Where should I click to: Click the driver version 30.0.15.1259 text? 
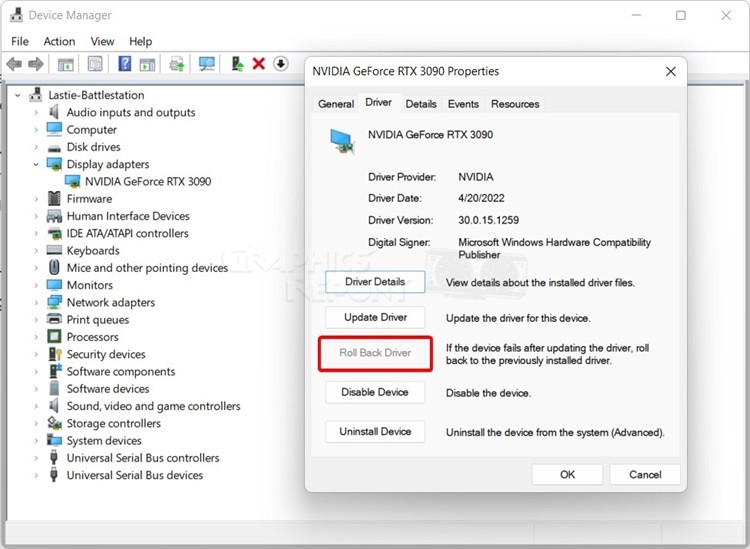coord(488,220)
